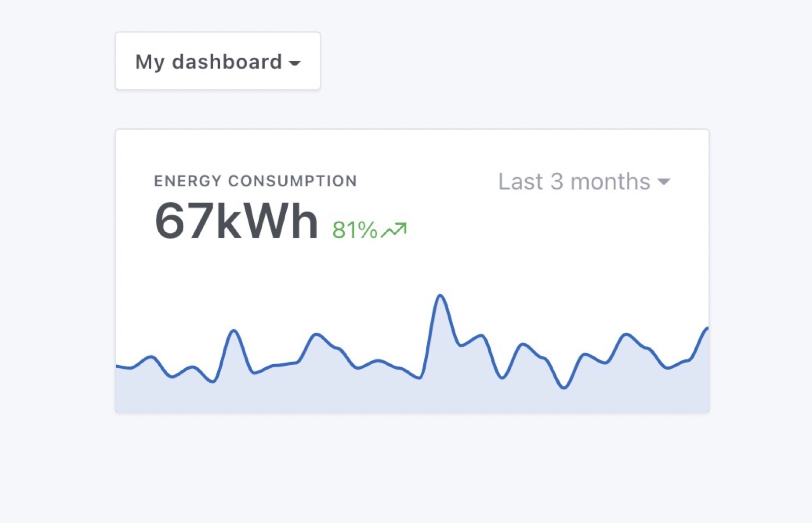Click the caret arrow beside My dashboard
Image resolution: width=812 pixels, height=523 pixels.
coord(295,63)
